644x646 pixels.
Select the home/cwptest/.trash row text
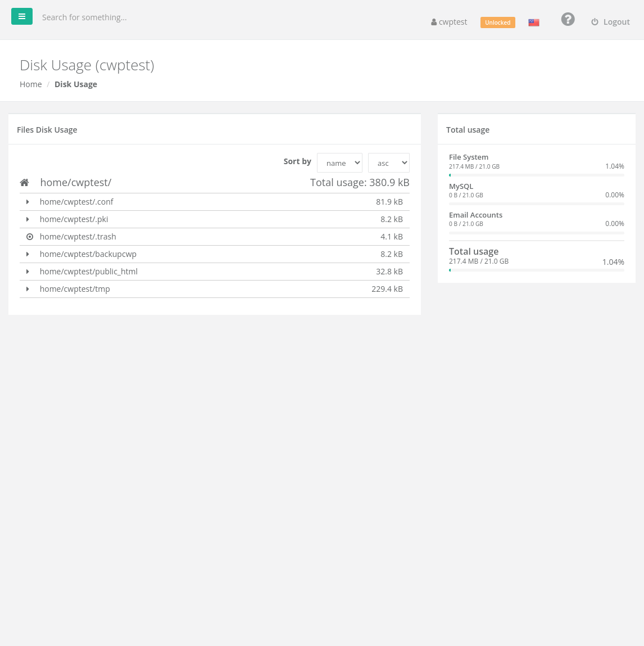tap(78, 237)
